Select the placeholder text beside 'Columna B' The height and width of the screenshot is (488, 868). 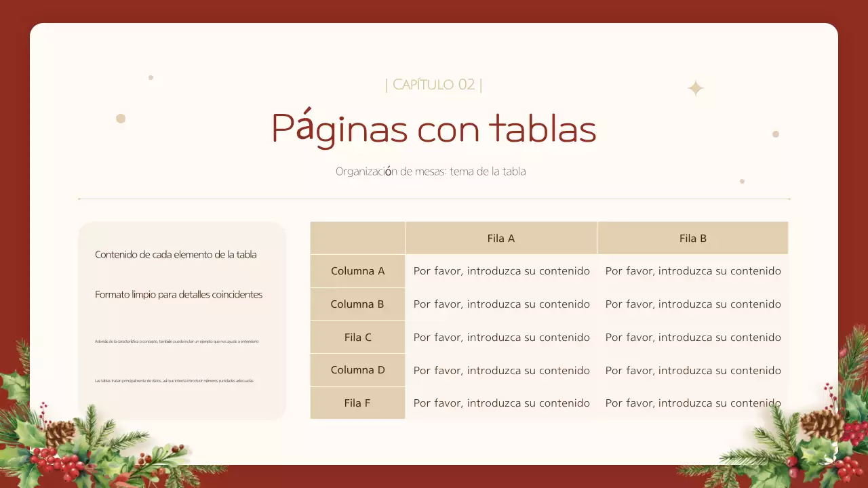(502, 304)
